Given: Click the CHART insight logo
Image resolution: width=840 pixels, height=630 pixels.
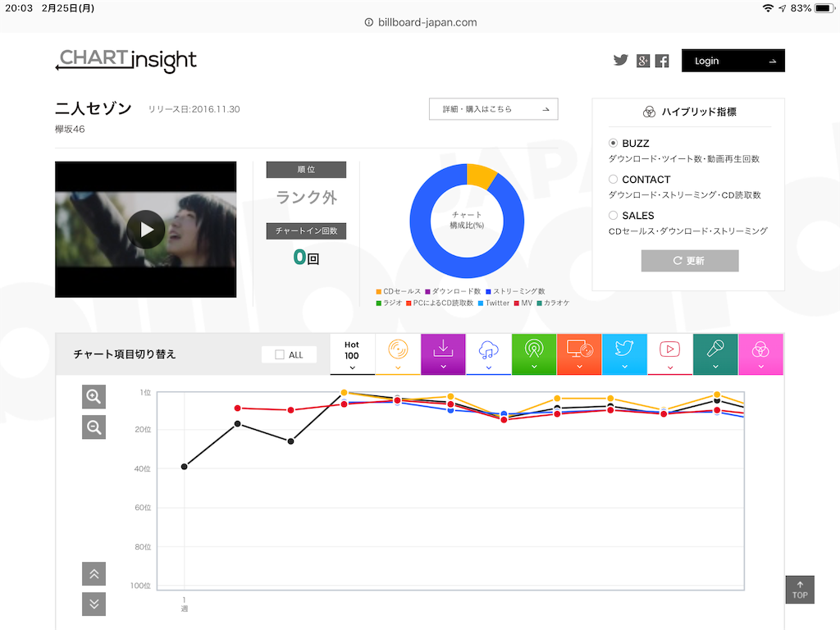Looking at the screenshot, I should (x=126, y=61).
